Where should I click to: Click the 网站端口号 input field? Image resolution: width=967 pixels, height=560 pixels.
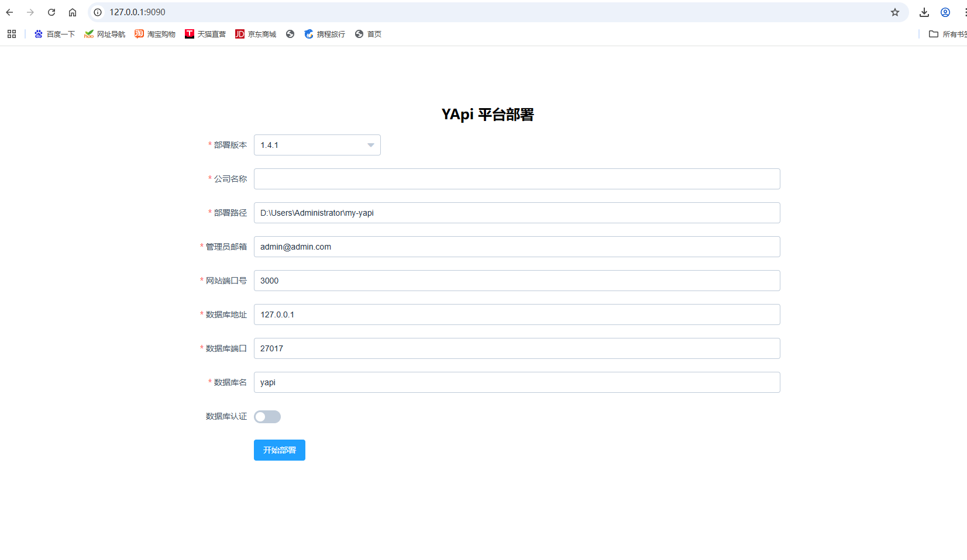coord(517,281)
